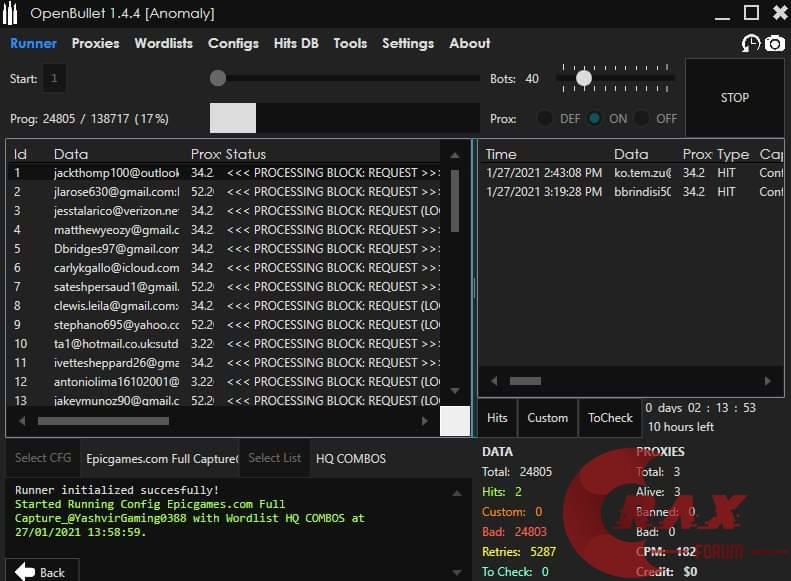This screenshot has height=581, width=791.
Task: Click the up arrow of the data list scrollbar
Action: (x=455, y=154)
